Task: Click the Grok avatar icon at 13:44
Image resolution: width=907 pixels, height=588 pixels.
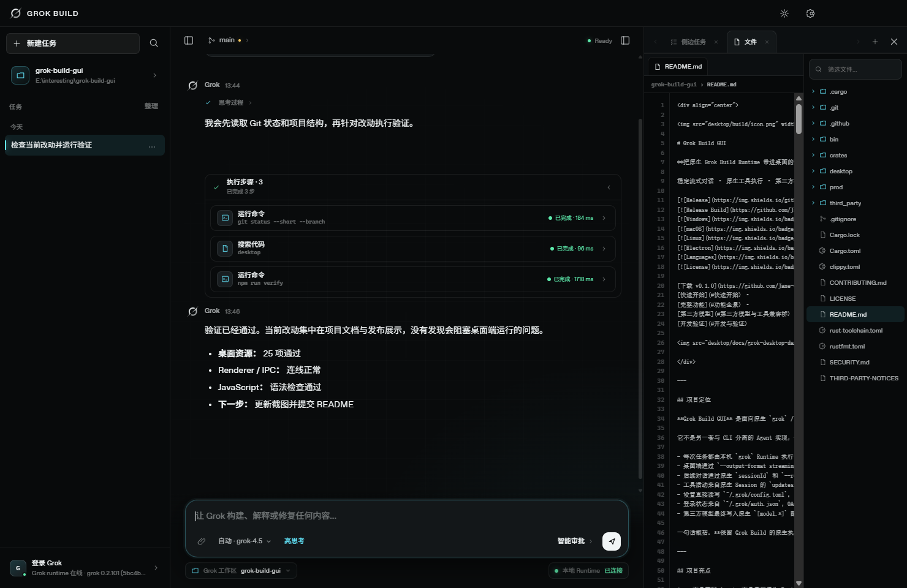Action: (192, 85)
